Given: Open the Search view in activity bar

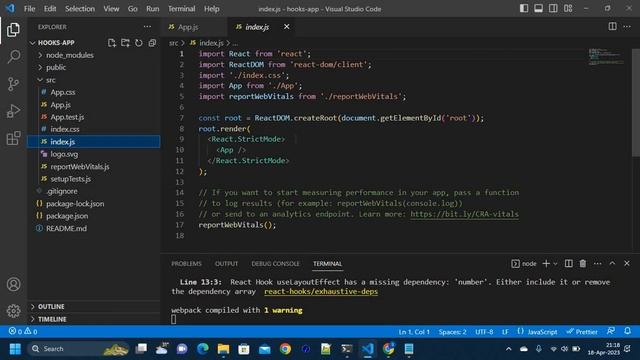Looking at the screenshot, I should 13,57.
